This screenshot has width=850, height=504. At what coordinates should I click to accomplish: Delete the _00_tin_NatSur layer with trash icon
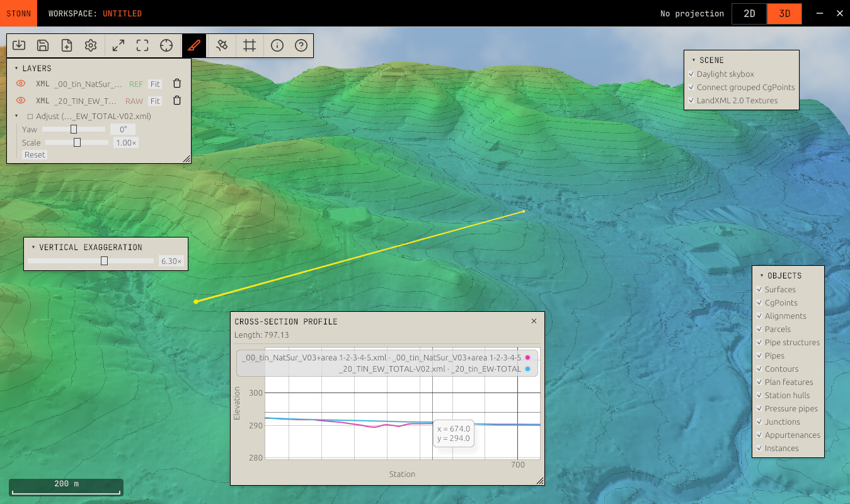click(x=177, y=84)
